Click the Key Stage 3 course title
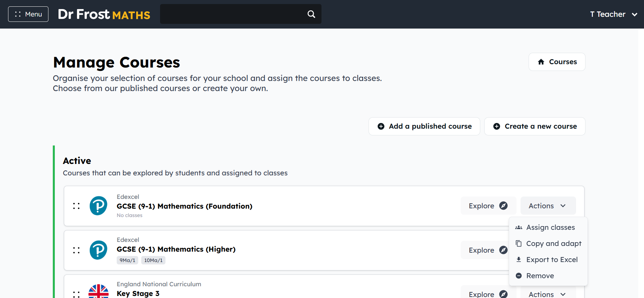The width and height of the screenshot is (644, 298). [138, 294]
